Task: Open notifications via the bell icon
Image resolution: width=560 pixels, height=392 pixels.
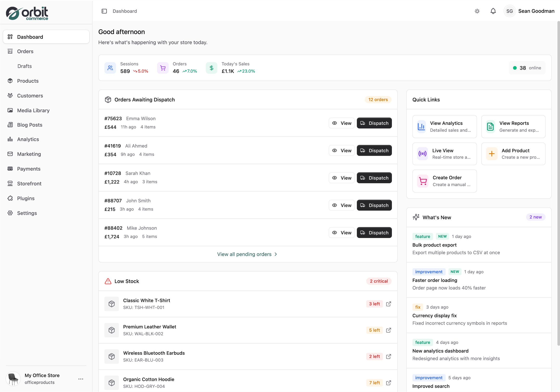Action: pyautogui.click(x=493, y=11)
